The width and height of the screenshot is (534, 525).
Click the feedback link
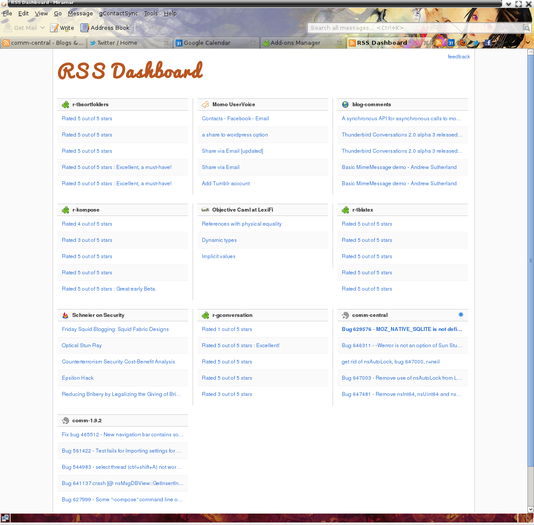click(x=458, y=57)
